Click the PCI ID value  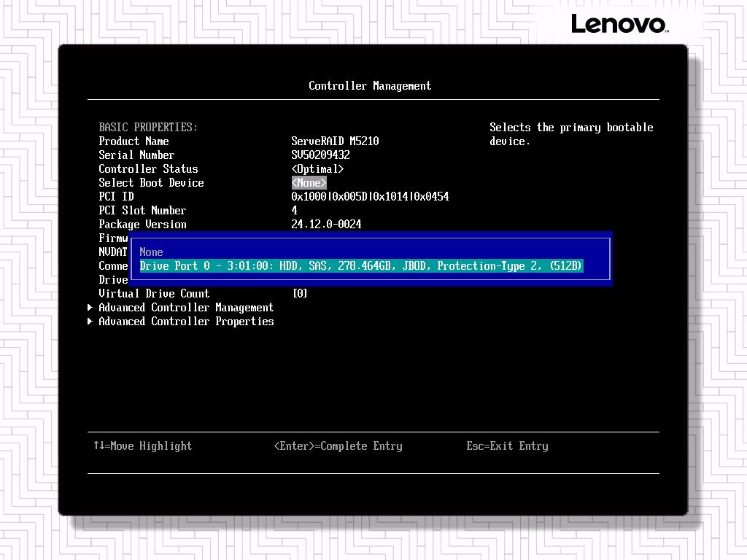370,197
